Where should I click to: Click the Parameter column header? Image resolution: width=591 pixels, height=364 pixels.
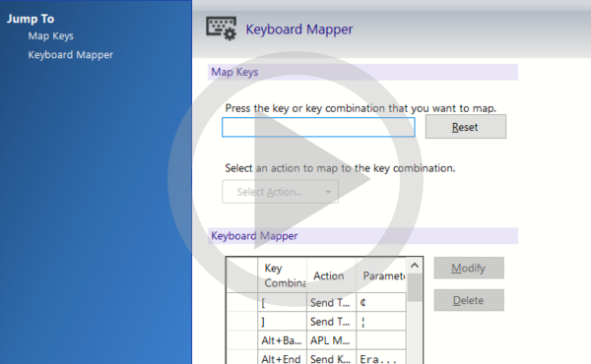381,275
